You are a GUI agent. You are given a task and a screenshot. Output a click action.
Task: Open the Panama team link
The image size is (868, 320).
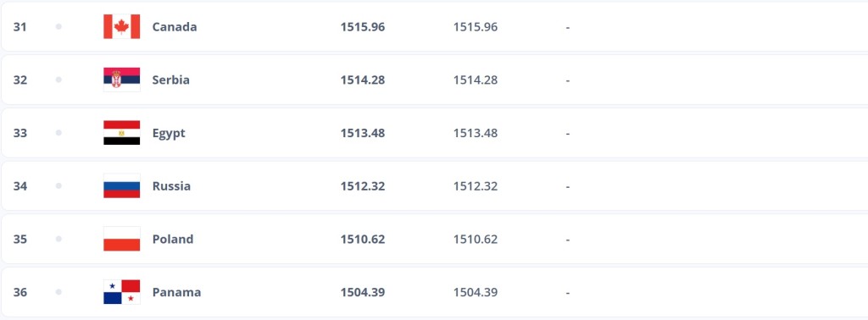click(x=176, y=292)
